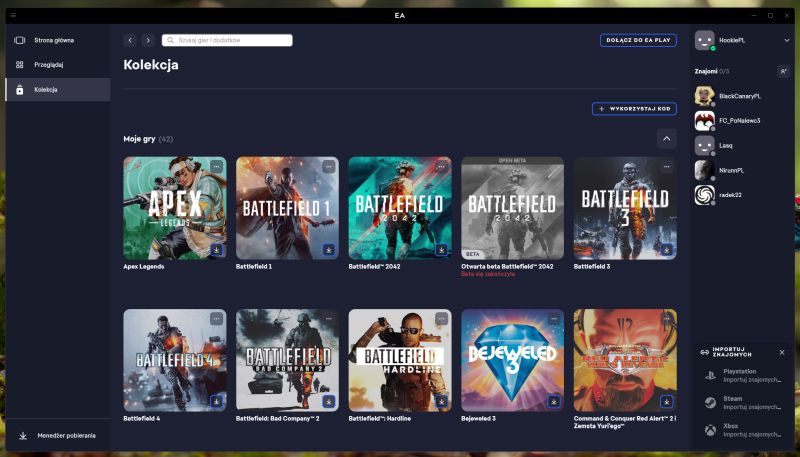Viewport: 800px width, 457px height.
Task: Open more options on Apex Legends tile
Action: (216, 166)
